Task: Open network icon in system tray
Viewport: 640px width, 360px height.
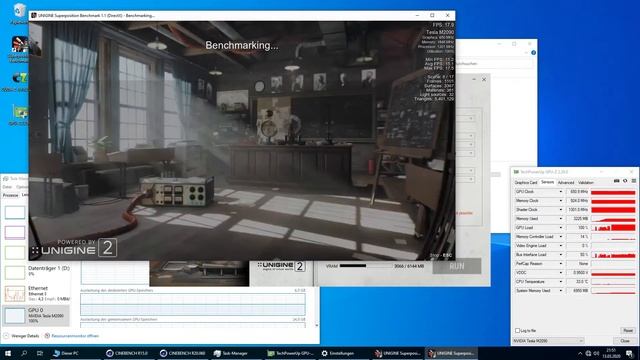Action: click(x=588, y=353)
